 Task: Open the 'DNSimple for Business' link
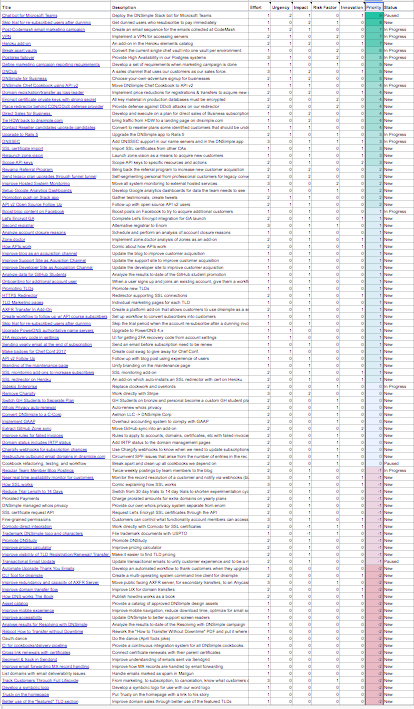(24, 78)
